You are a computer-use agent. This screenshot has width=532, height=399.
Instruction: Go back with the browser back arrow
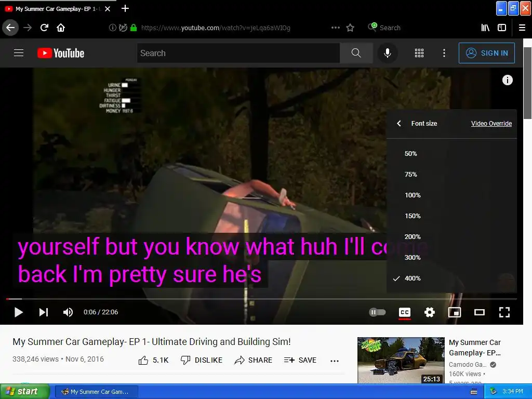[x=10, y=28]
